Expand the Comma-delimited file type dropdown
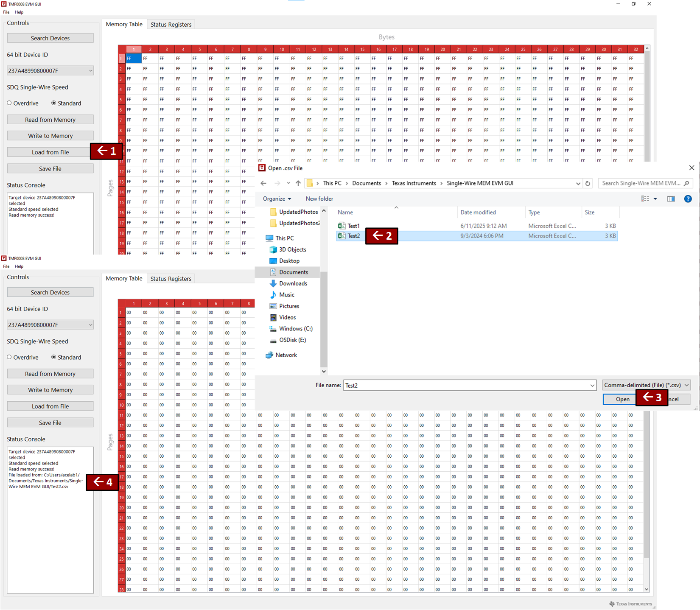This screenshot has height=610, width=700. pyautogui.click(x=646, y=385)
